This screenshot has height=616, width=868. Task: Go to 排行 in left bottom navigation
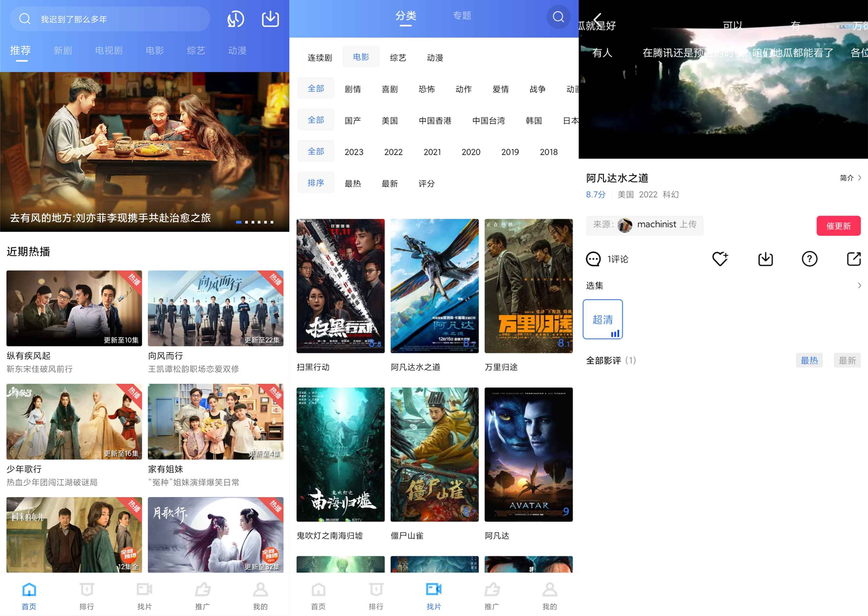tap(87, 595)
